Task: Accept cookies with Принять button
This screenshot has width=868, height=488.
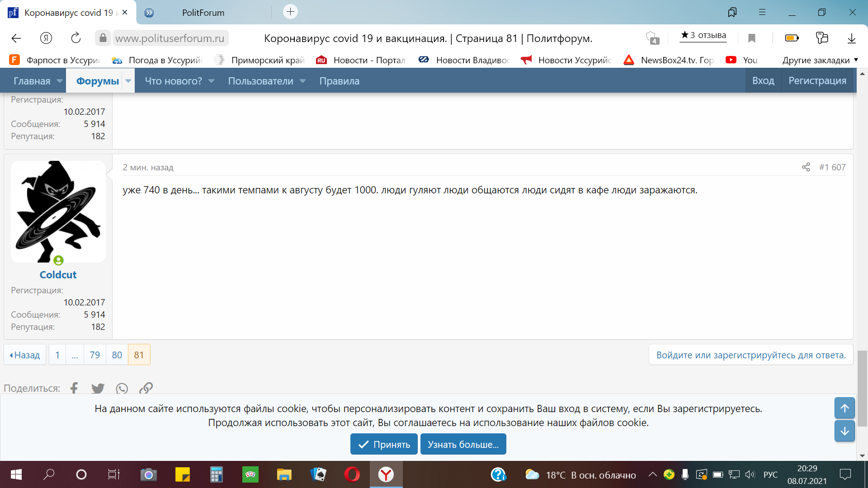Action: click(x=384, y=444)
